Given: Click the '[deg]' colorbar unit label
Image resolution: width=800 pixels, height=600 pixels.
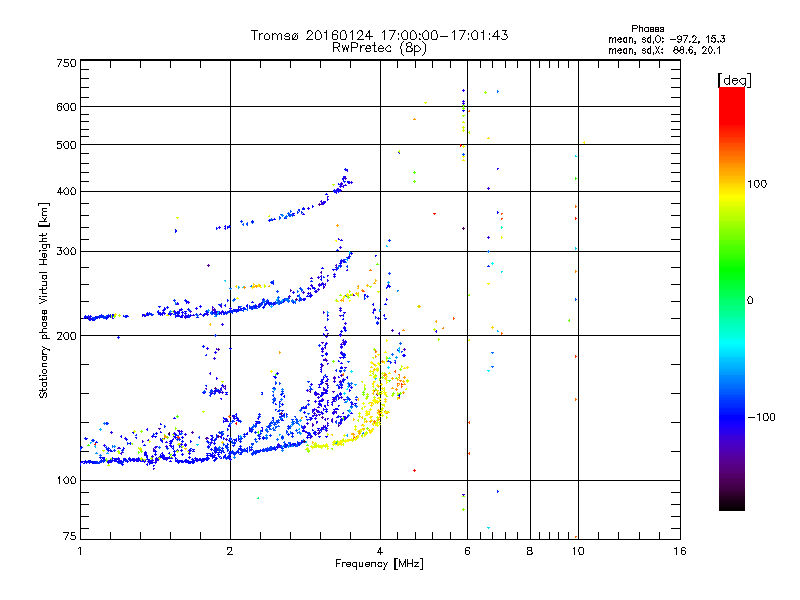Looking at the screenshot, I should click(734, 80).
